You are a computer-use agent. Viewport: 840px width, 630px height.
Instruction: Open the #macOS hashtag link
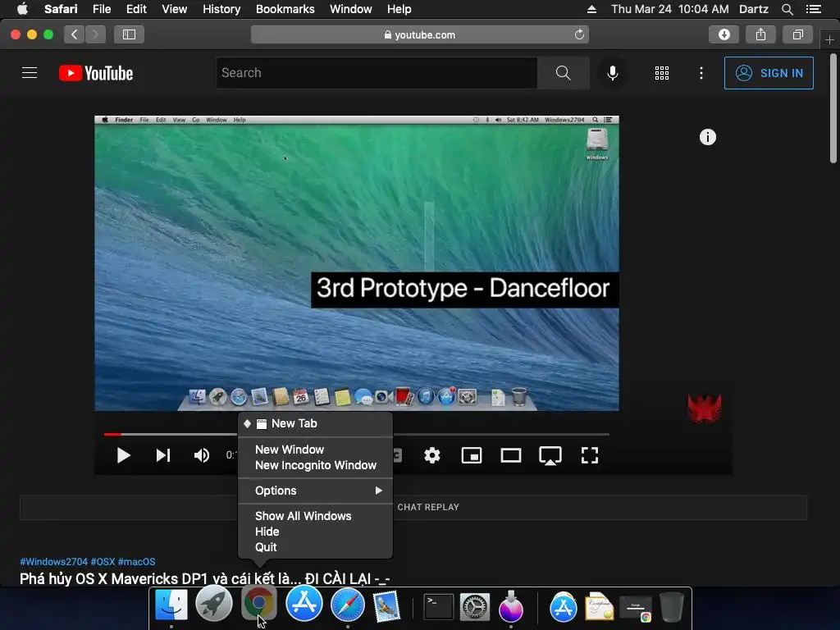(137, 561)
